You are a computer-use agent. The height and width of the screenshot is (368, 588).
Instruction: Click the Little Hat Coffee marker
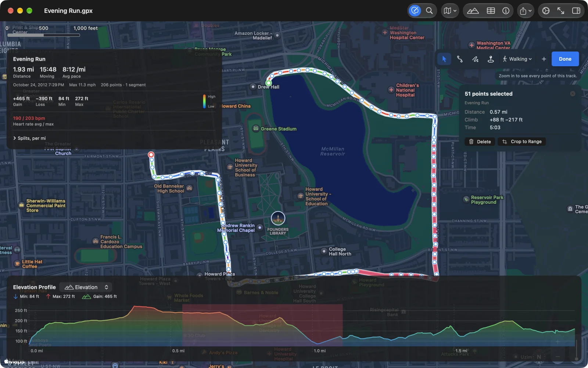click(x=17, y=263)
